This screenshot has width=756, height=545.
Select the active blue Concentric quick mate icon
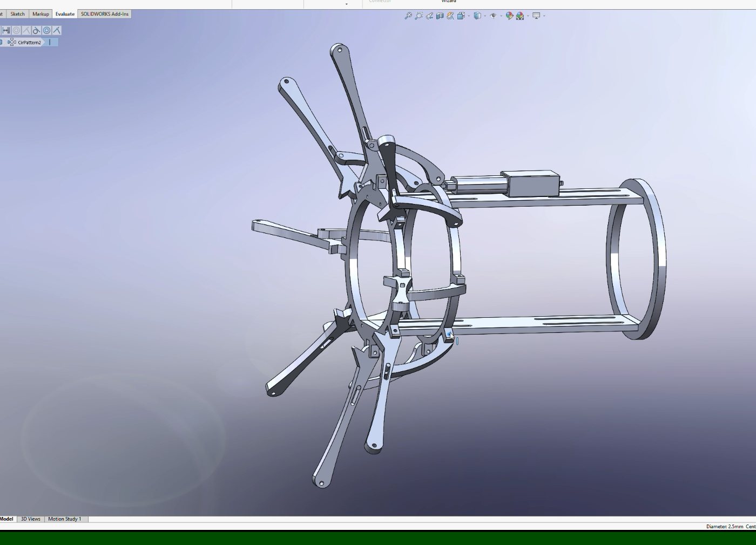[46, 30]
